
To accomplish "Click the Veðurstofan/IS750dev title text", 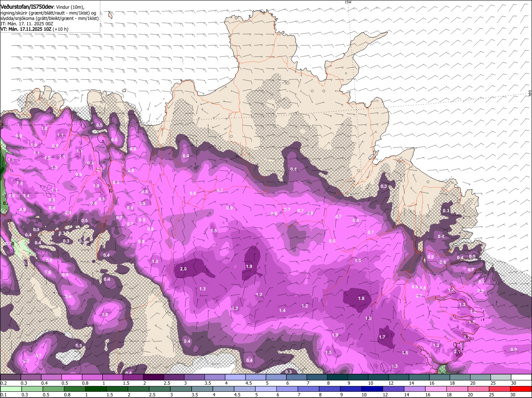I will tap(27, 7).
